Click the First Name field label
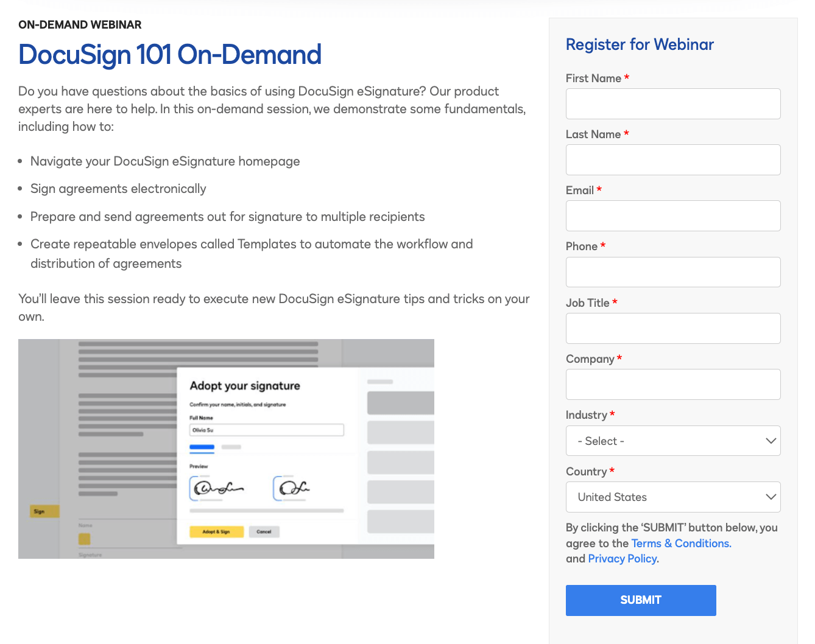Viewport: 815px width, 644px height. pyautogui.click(x=593, y=78)
